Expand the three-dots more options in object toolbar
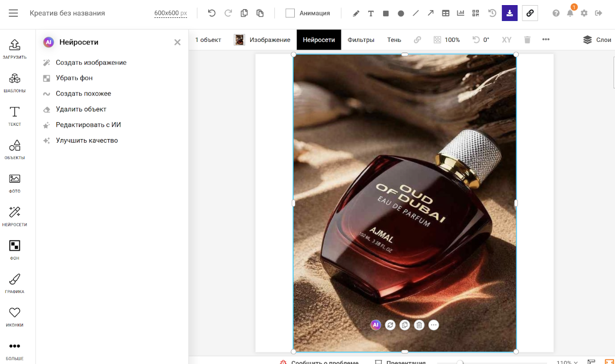Viewport: 615px width, 364px height. (546, 40)
